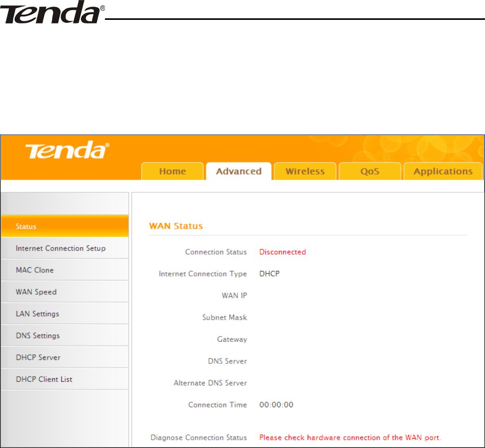
Task: Click the Connection Time label
Action: [x=218, y=405]
